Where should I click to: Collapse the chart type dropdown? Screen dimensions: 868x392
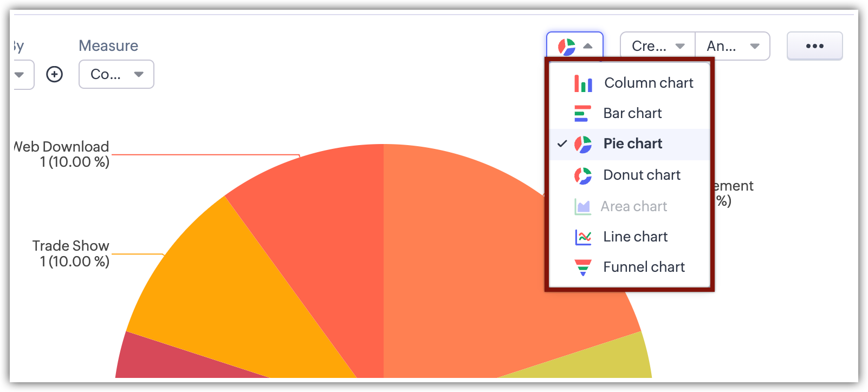(575, 46)
